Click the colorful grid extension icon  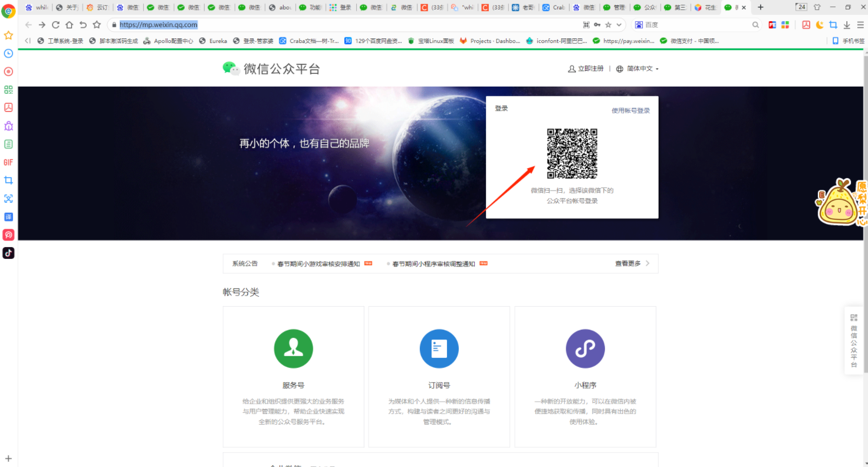click(785, 25)
